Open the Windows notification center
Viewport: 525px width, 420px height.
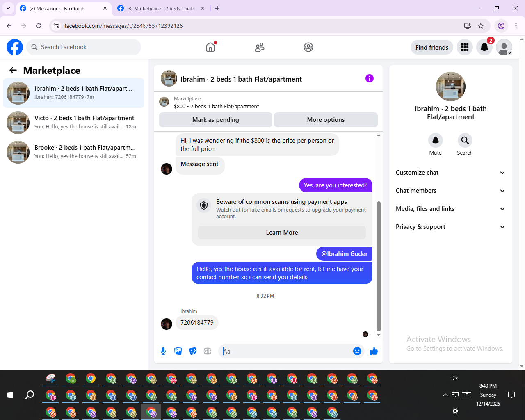(x=511, y=395)
